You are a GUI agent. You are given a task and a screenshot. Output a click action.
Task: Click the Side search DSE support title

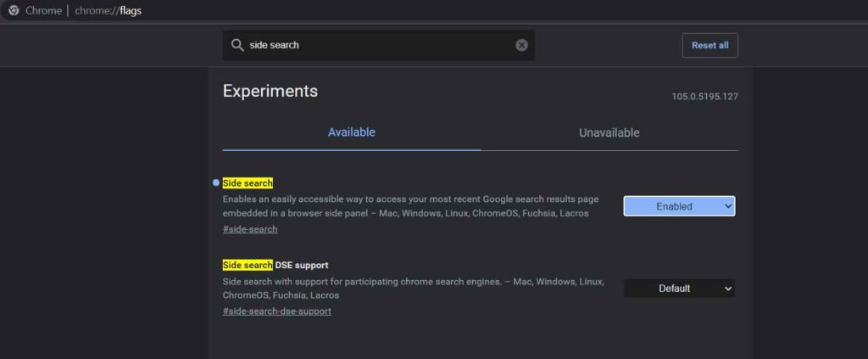click(275, 265)
